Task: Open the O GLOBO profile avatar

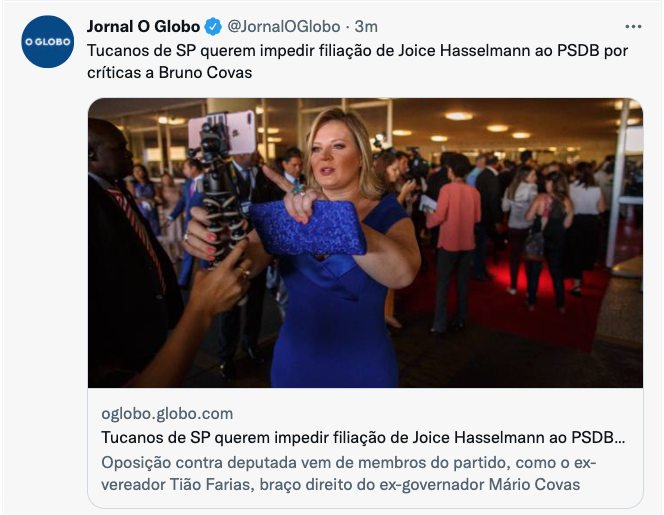Action: click(47, 42)
